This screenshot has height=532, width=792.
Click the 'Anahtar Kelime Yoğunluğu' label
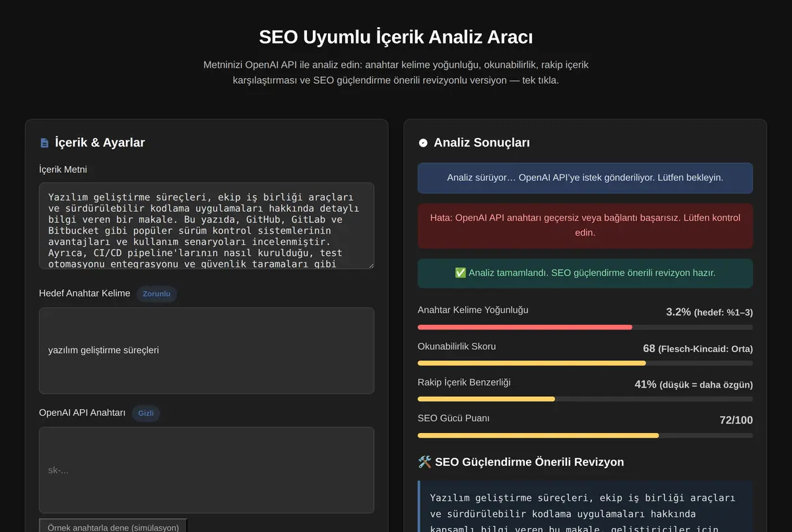(x=473, y=310)
